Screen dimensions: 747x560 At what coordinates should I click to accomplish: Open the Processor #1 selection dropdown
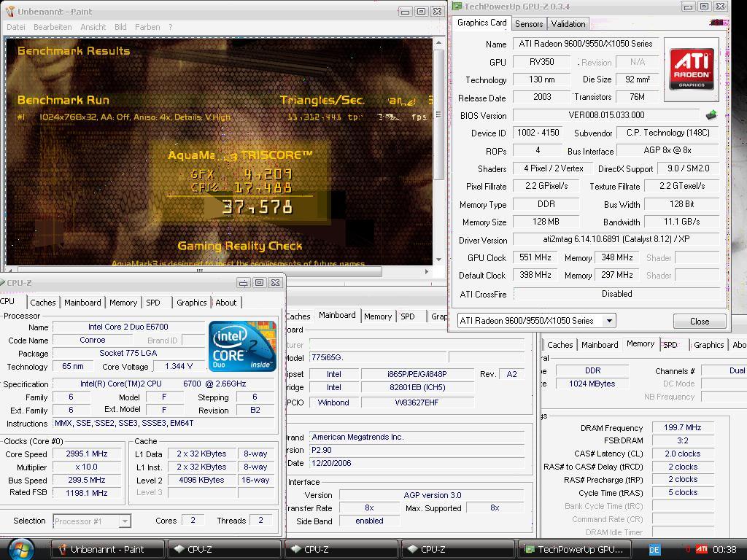click(125, 521)
